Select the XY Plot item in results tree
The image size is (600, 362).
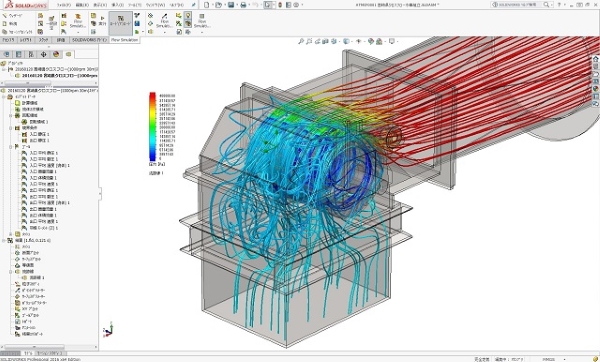(30, 309)
